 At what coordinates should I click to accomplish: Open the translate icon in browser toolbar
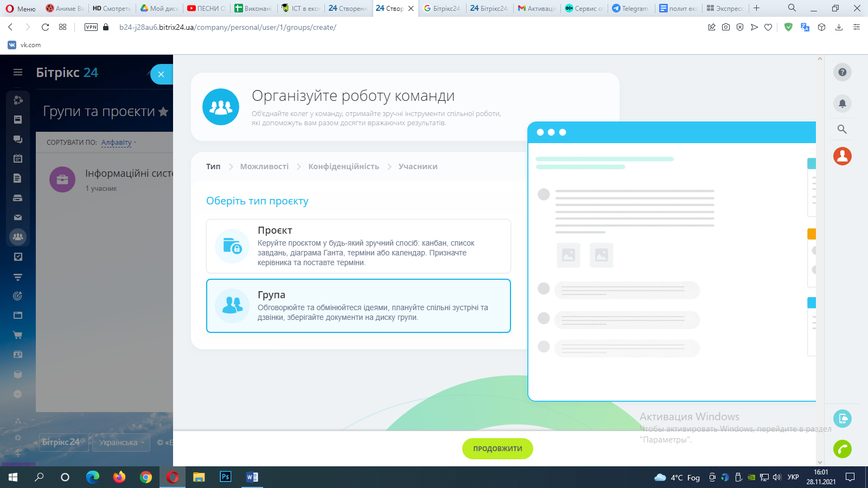click(x=805, y=27)
